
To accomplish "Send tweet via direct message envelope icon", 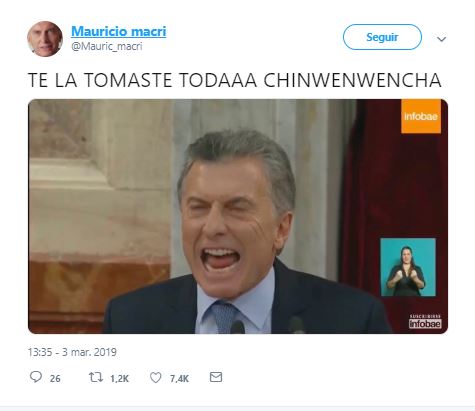I will click(216, 377).
